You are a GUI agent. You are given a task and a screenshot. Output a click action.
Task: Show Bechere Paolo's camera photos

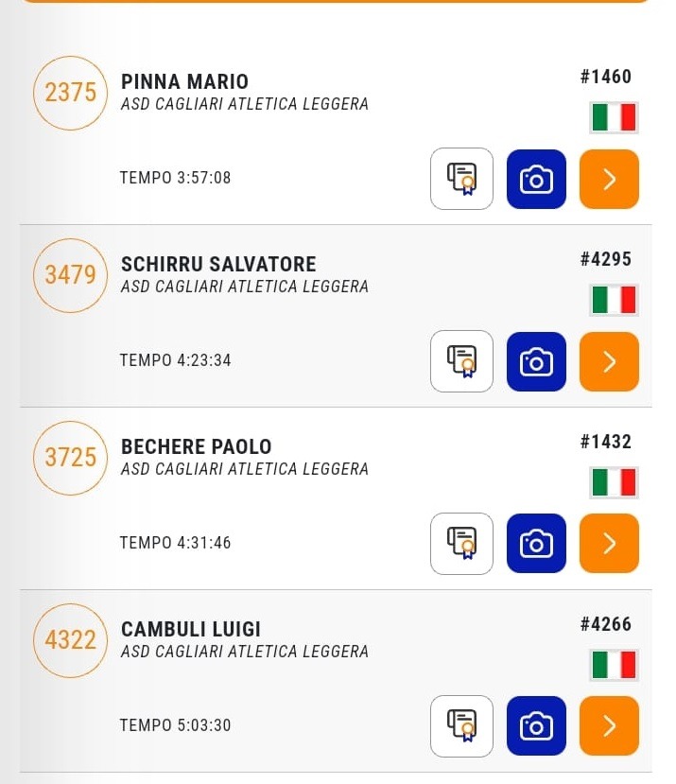tap(536, 544)
